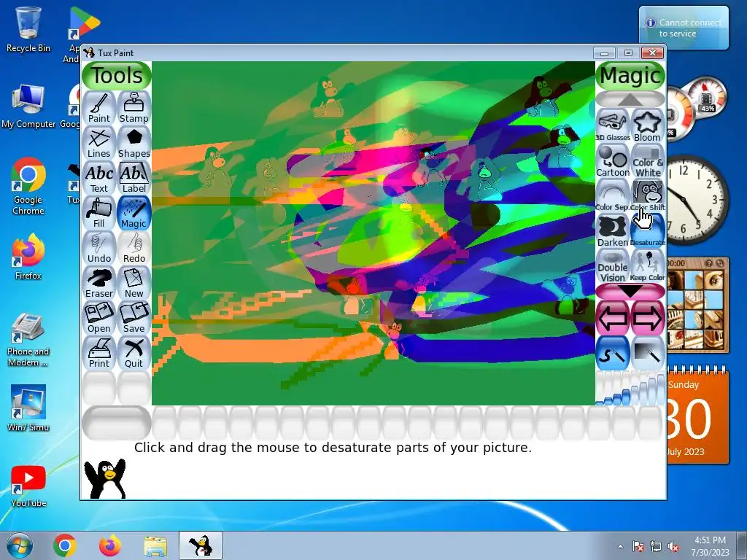Activate the Text tool
The image size is (747, 560).
[99, 178]
